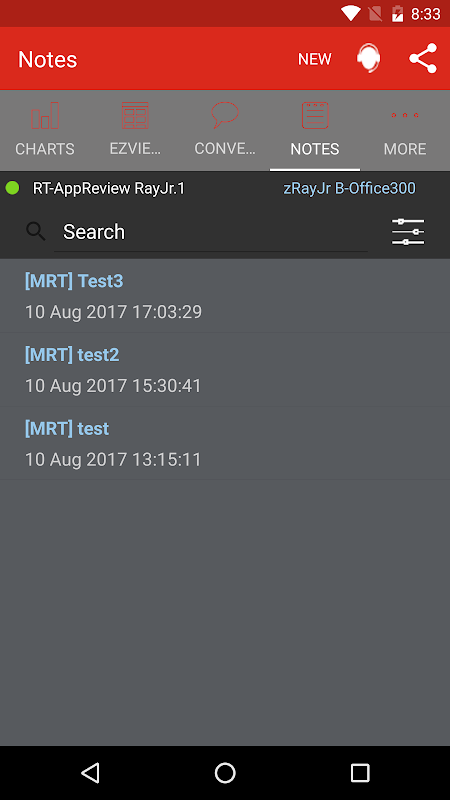This screenshot has width=450, height=800.
Task: Open the More three-dots icon
Action: coord(405,115)
